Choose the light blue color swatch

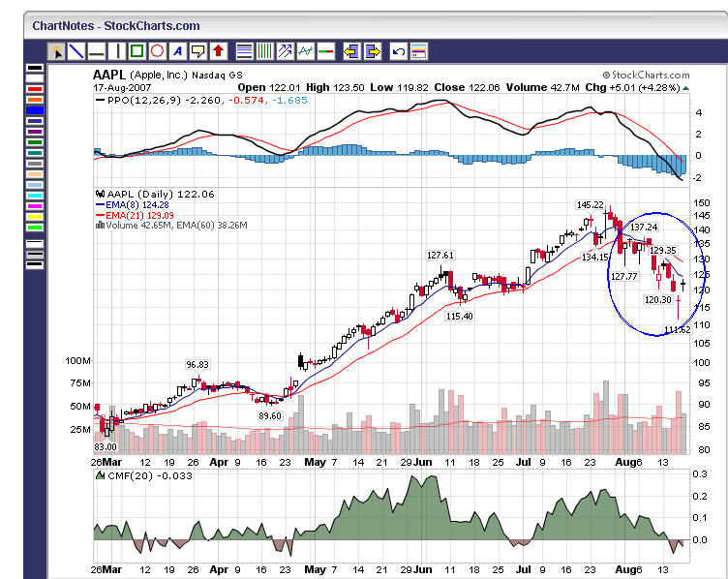point(35,185)
